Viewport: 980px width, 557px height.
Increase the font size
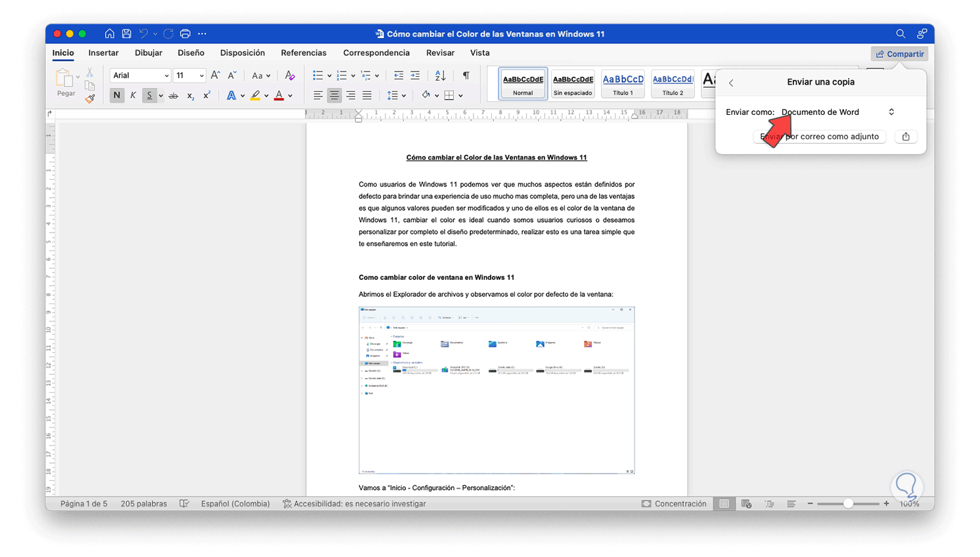pos(215,76)
